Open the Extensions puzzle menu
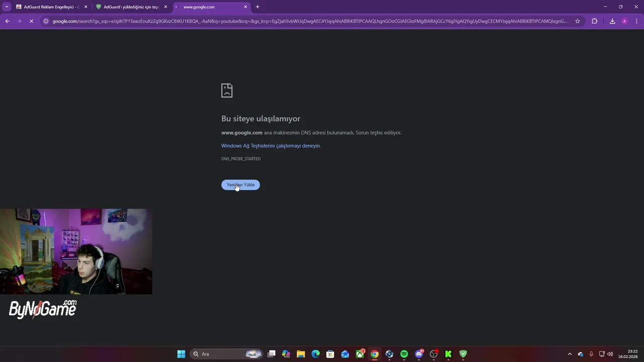The width and height of the screenshot is (644, 362). 595,21
